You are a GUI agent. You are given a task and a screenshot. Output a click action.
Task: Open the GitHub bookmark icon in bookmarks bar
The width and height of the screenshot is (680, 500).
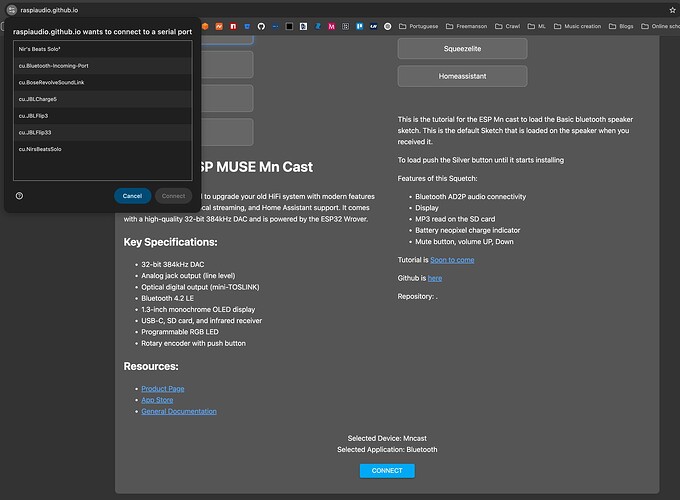point(260,25)
